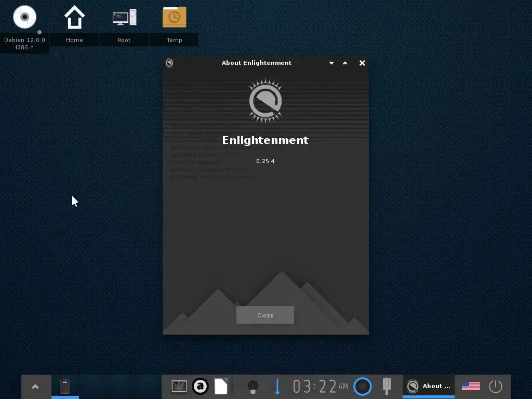Click the X button on About Enlightenment title bar
This screenshot has width=532, height=399.
click(362, 63)
